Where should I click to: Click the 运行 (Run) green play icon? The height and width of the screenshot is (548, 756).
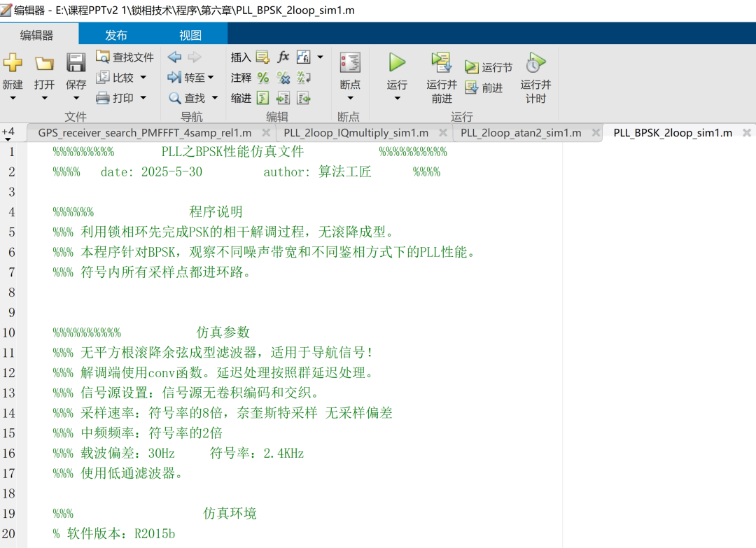[x=397, y=63]
